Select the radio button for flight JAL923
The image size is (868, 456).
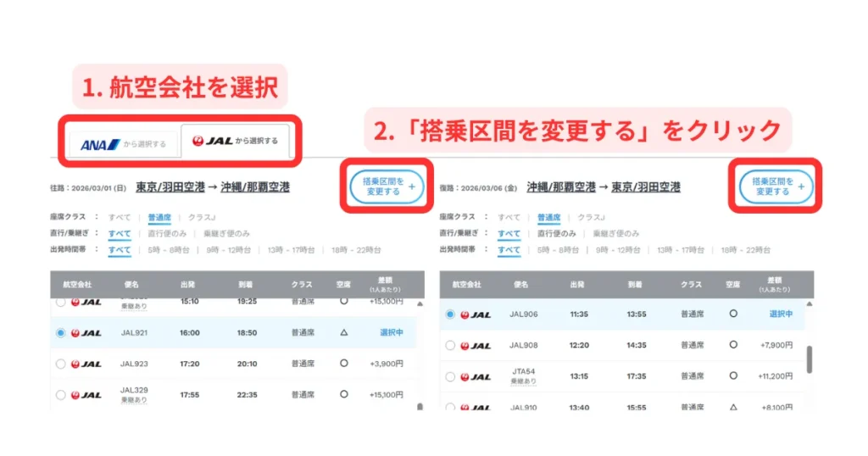(60, 364)
